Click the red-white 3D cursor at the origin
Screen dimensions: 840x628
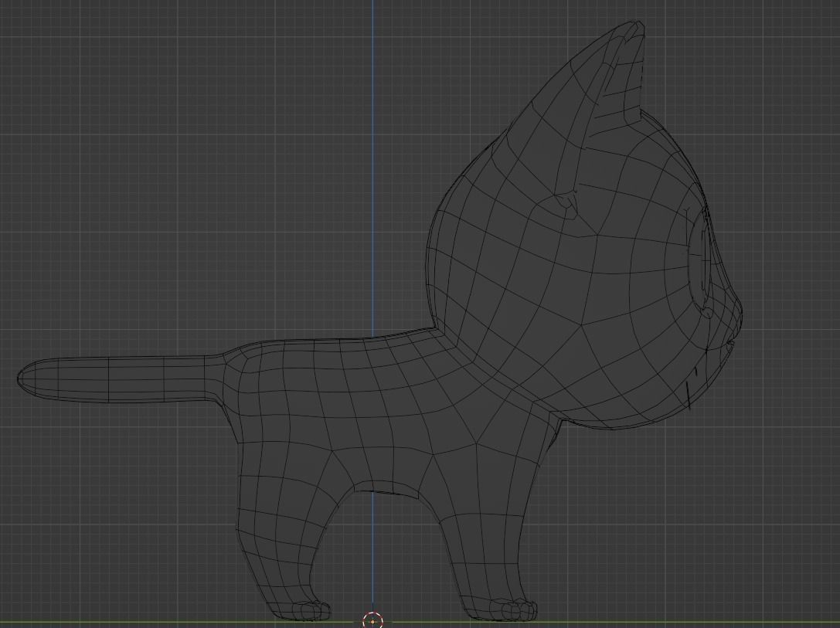click(372, 621)
